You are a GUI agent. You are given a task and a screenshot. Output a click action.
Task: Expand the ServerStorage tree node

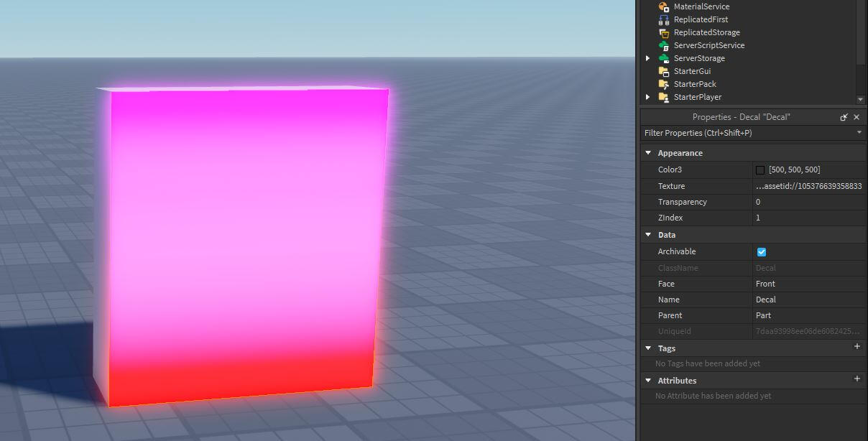click(648, 58)
